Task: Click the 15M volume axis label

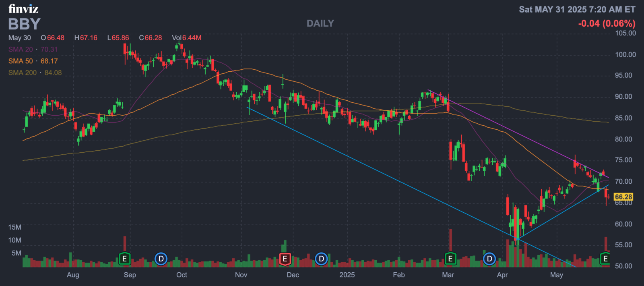Action: [x=14, y=227]
